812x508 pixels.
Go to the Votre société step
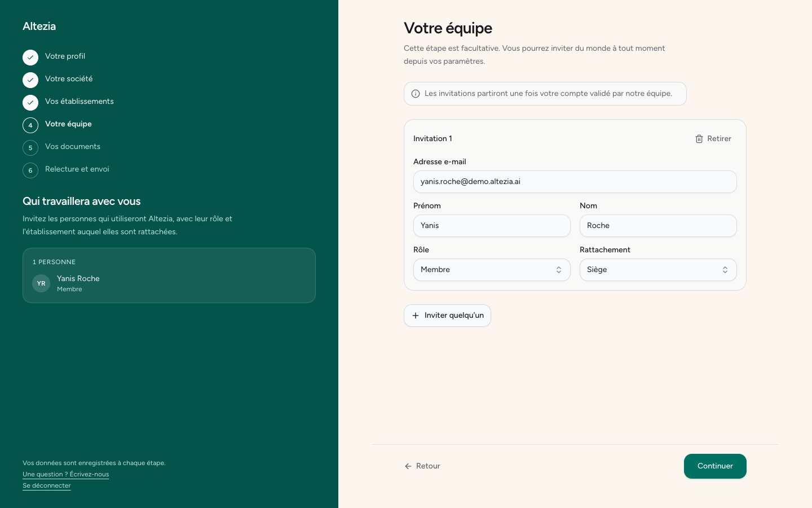pos(69,79)
